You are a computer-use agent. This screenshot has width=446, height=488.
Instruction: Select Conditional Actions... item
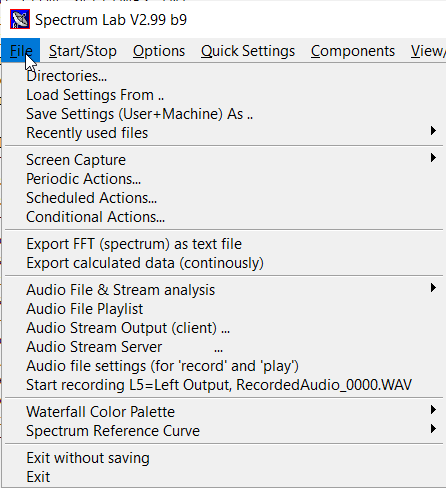click(223, 217)
